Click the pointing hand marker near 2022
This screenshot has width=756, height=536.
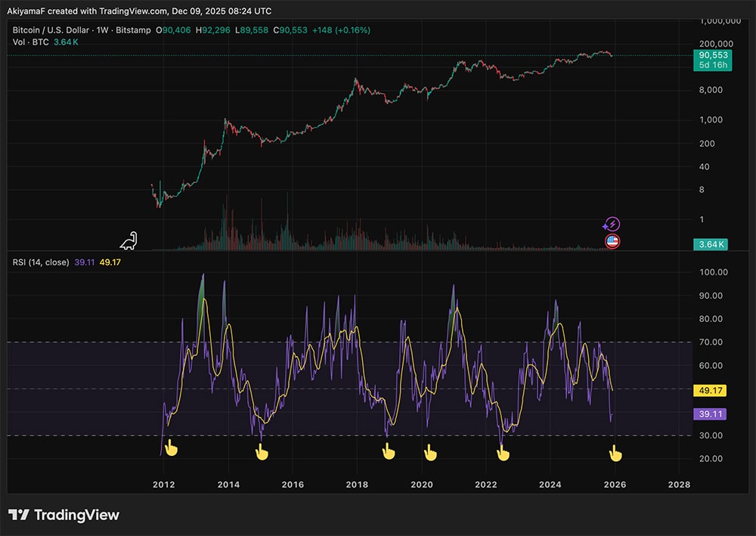[x=503, y=453]
